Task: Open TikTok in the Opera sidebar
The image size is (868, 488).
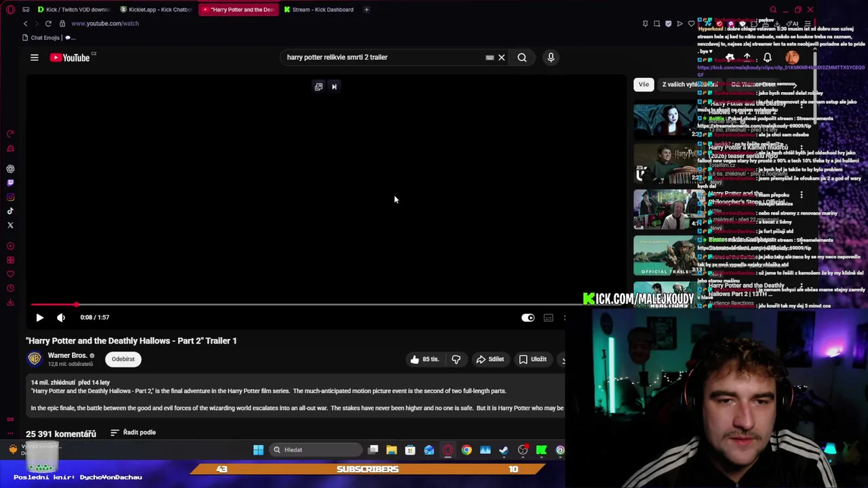Action: 10,211
